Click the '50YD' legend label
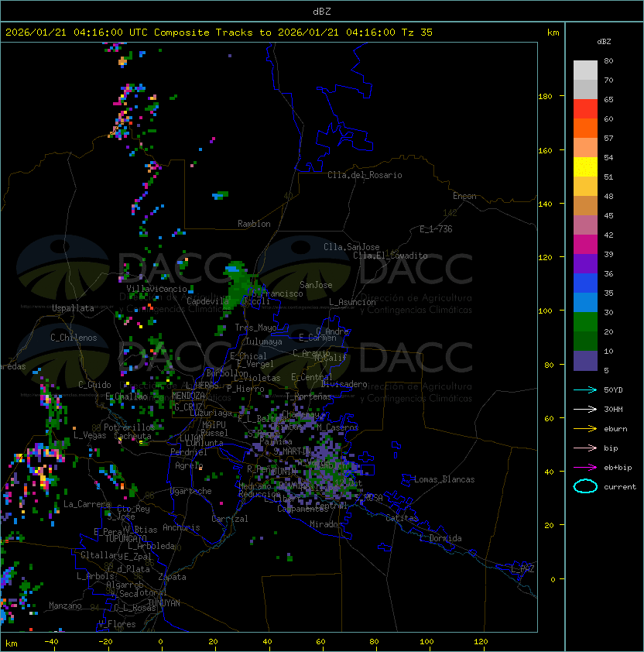The height and width of the screenshot is (652, 644). click(x=613, y=390)
